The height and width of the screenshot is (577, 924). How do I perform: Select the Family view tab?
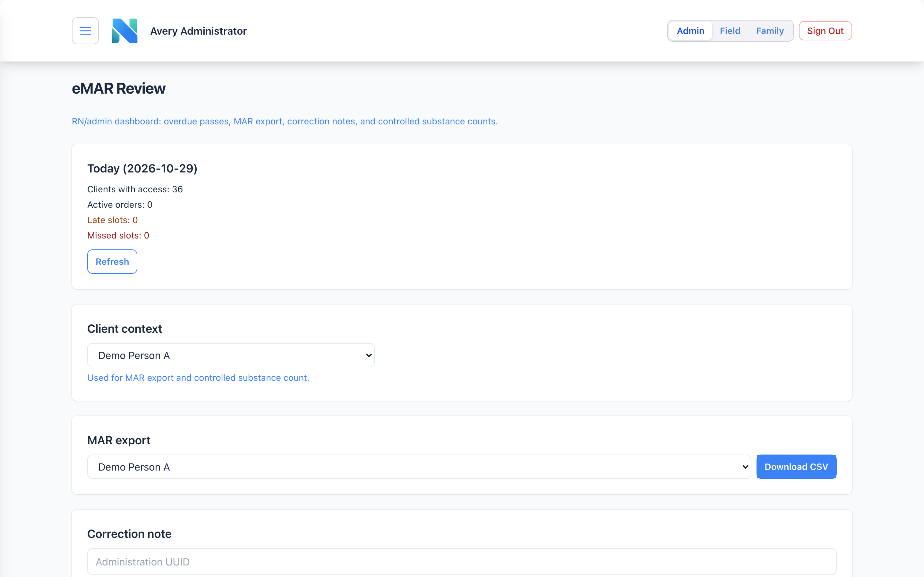click(x=770, y=30)
